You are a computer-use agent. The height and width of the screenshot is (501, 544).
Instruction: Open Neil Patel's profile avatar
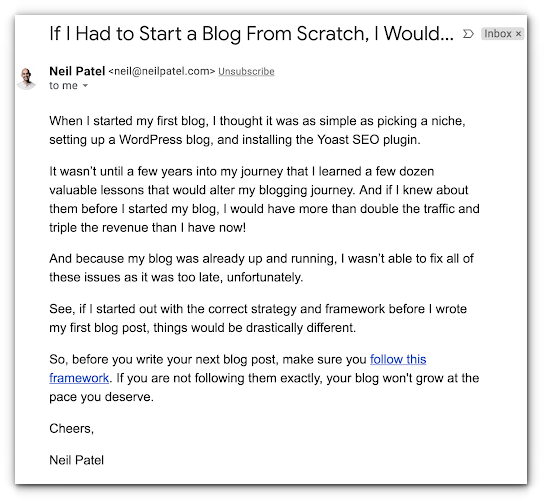coord(27,78)
